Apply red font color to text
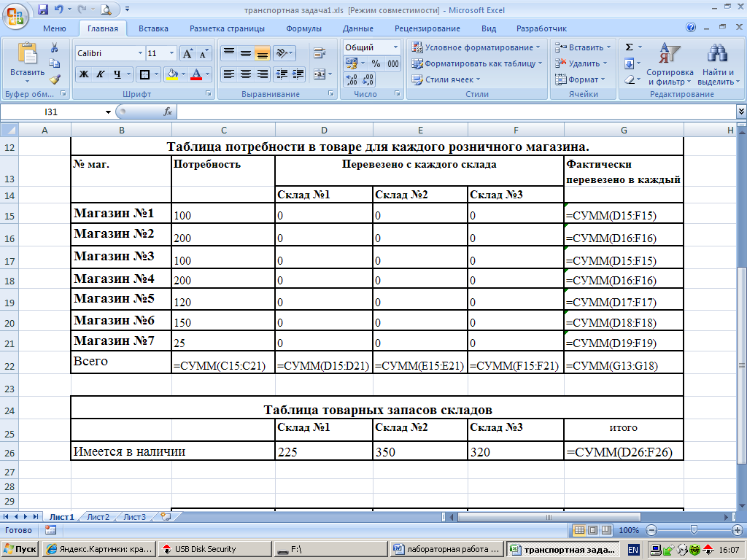747x560 pixels. 196,74
